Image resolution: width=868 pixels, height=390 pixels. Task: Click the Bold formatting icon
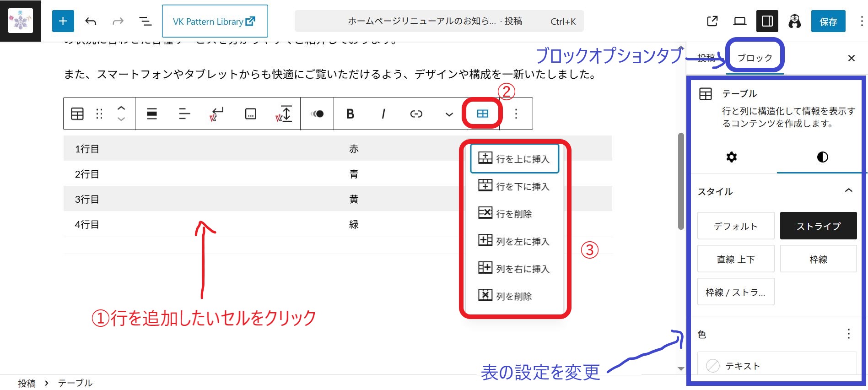coord(350,114)
